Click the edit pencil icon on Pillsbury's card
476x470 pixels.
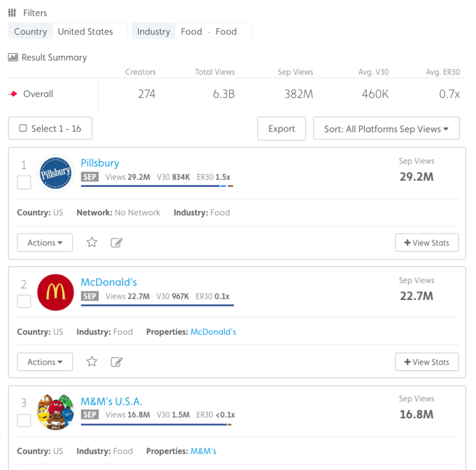[117, 242]
